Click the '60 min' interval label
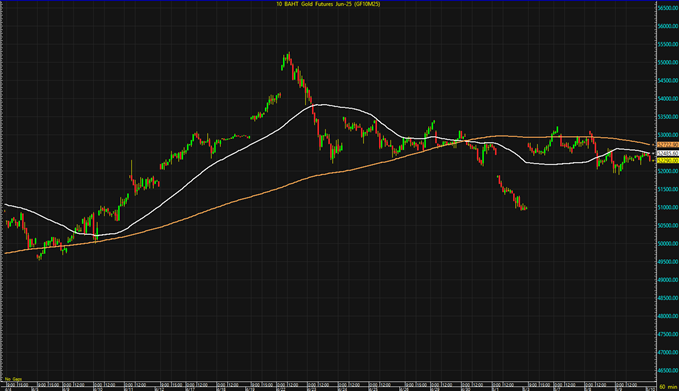The width and height of the screenshot is (679, 391). pos(668,387)
